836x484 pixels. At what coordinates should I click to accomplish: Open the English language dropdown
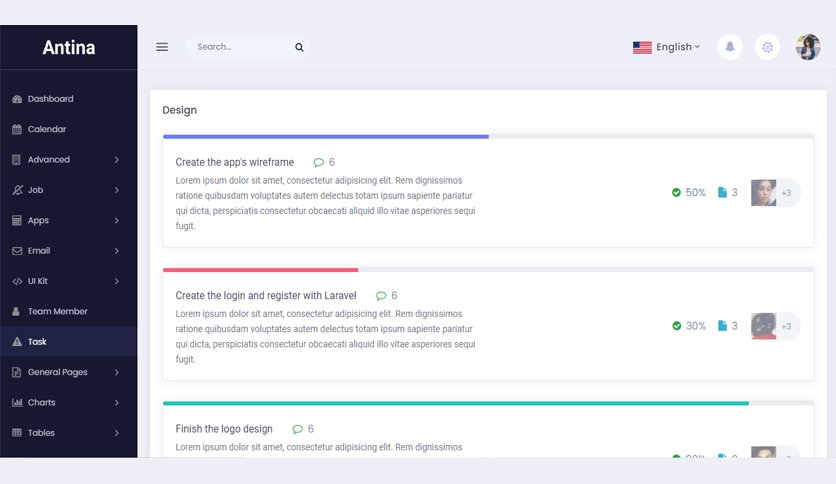pyautogui.click(x=666, y=47)
